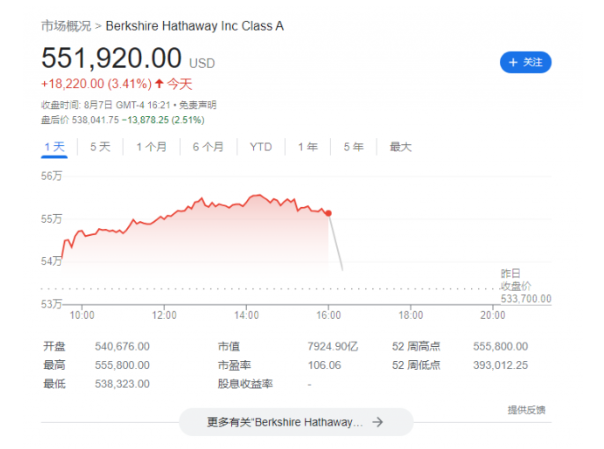Switch to the 5 天 tab
Image resolution: width=604 pixels, height=449 pixels.
pyautogui.click(x=100, y=147)
